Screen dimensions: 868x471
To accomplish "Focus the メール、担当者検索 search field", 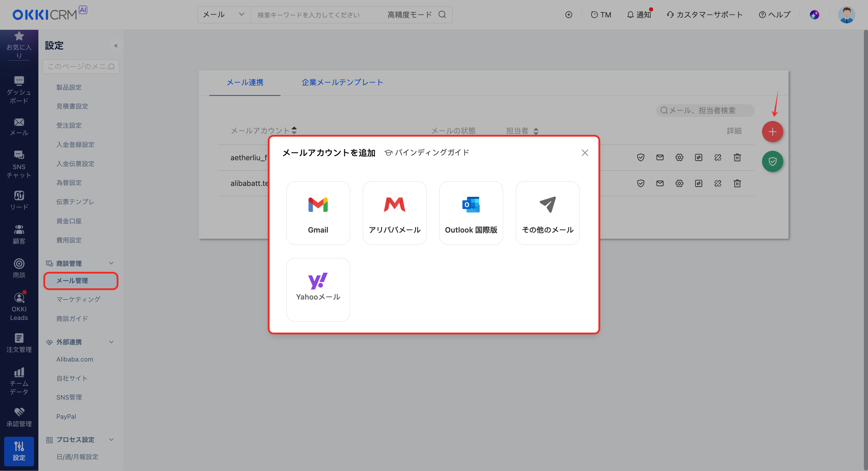I will tap(705, 110).
